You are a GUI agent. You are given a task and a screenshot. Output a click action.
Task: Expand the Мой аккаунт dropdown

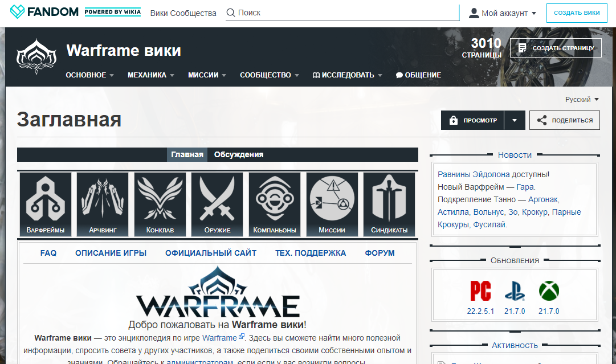[503, 13]
